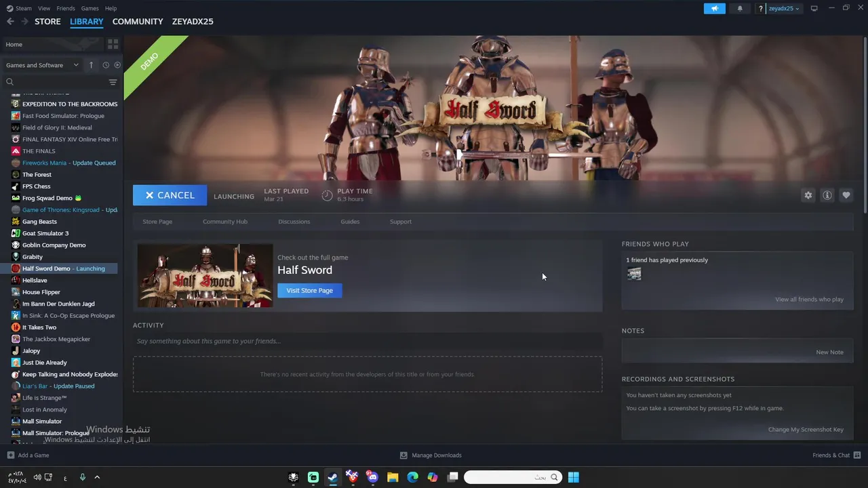
Task: Click Change My Screenshot Key
Action: (x=806, y=430)
